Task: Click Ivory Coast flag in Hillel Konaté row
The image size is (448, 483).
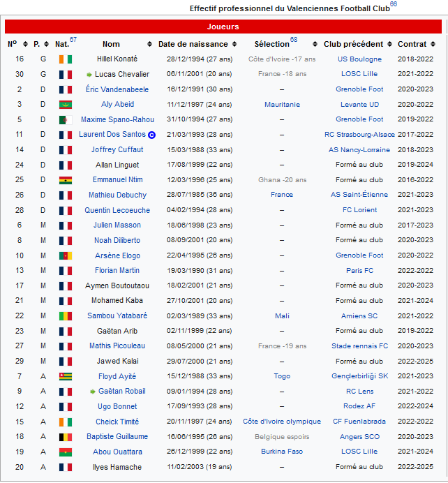Action: pos(66,59)
